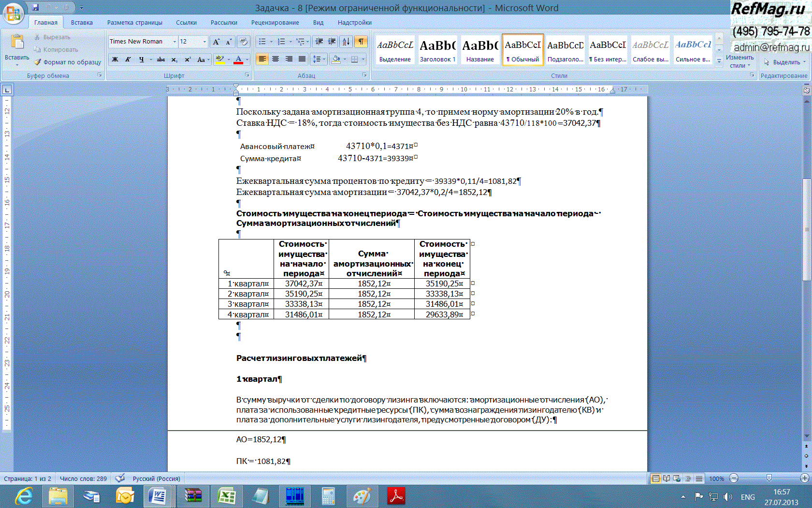Open the Рецензирование ribbon tab
The image size is (812, 508).
275,22
